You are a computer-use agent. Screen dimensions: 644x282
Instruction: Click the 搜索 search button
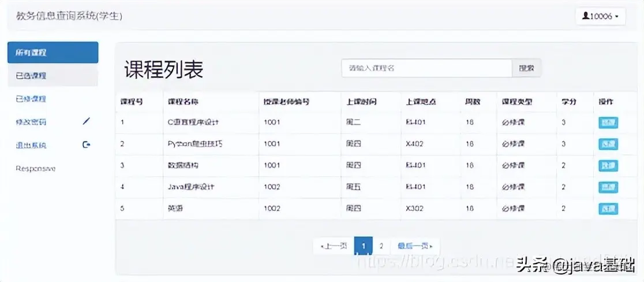(x=526, y=68)
